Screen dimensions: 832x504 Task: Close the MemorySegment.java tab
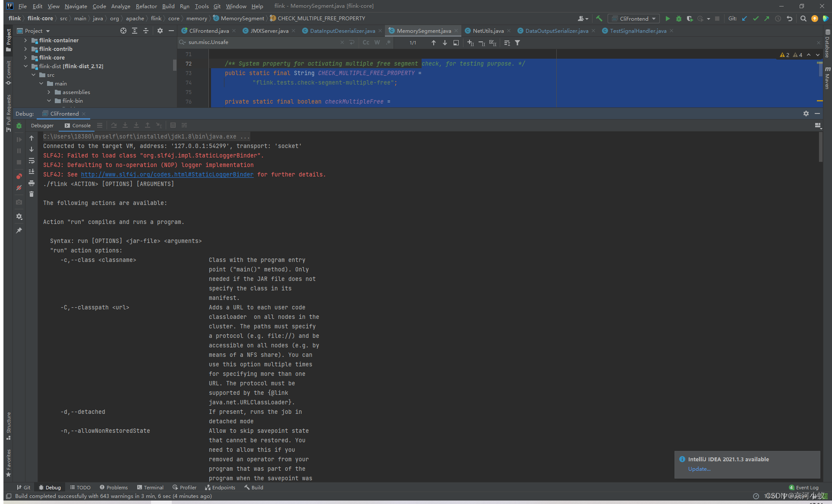[x=456, y=31]
